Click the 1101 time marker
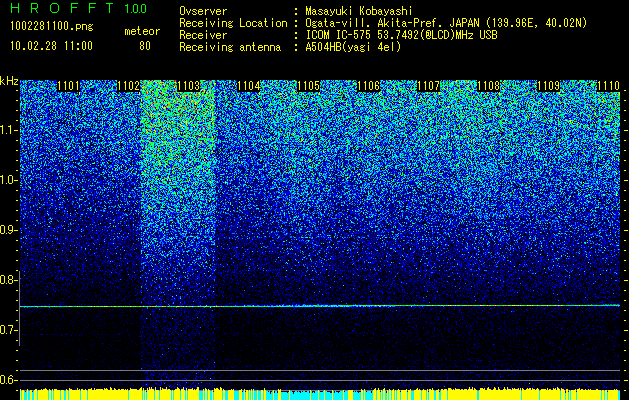 tap(69, 86)
